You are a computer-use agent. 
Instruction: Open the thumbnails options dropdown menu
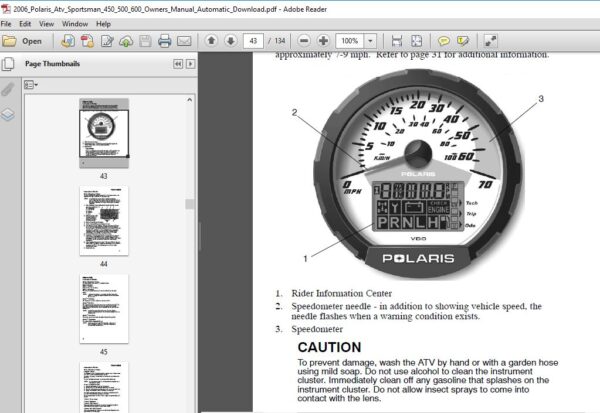[x=31, y=85]
